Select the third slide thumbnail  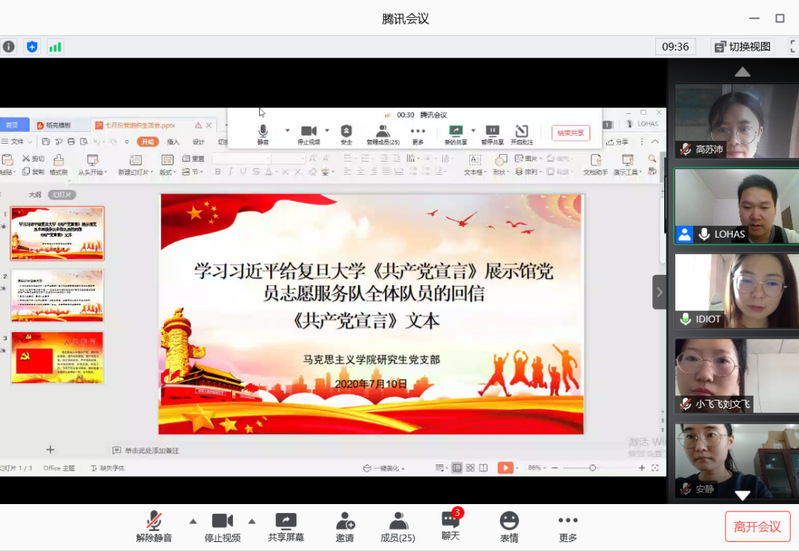point(57,358)
